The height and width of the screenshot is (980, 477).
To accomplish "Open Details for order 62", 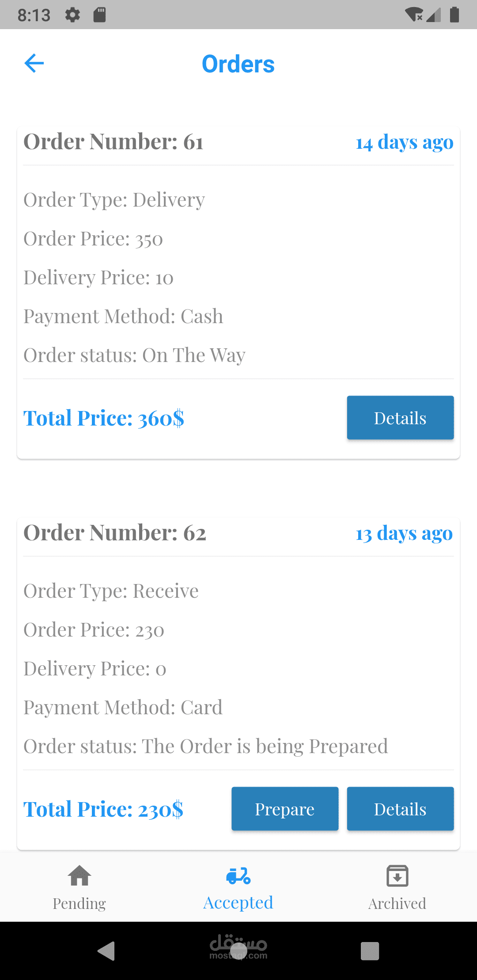I will tap(400, 809).
